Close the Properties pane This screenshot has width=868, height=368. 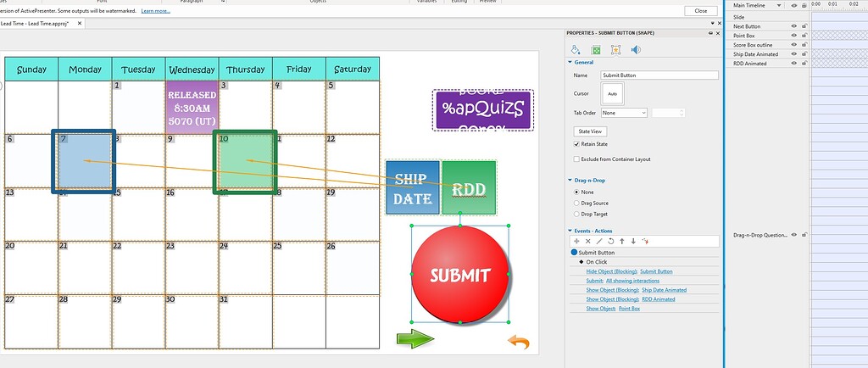(x=718, y=33)
